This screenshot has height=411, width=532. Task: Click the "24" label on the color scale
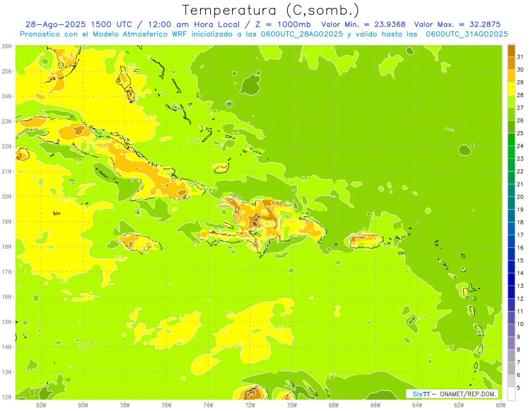[520, 146]
